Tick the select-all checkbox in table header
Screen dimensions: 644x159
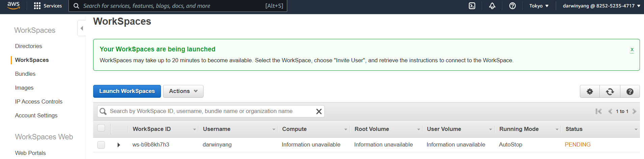(101, 128)
